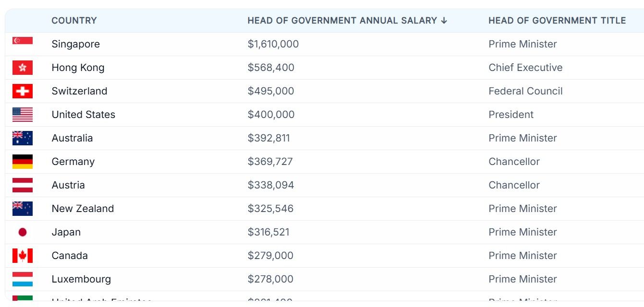Image resolution: width=644 pixels, height=307 pixels.
Task: Click the Luxembourg flag icon
Action: pyautogui.click(x=23, y=279)
